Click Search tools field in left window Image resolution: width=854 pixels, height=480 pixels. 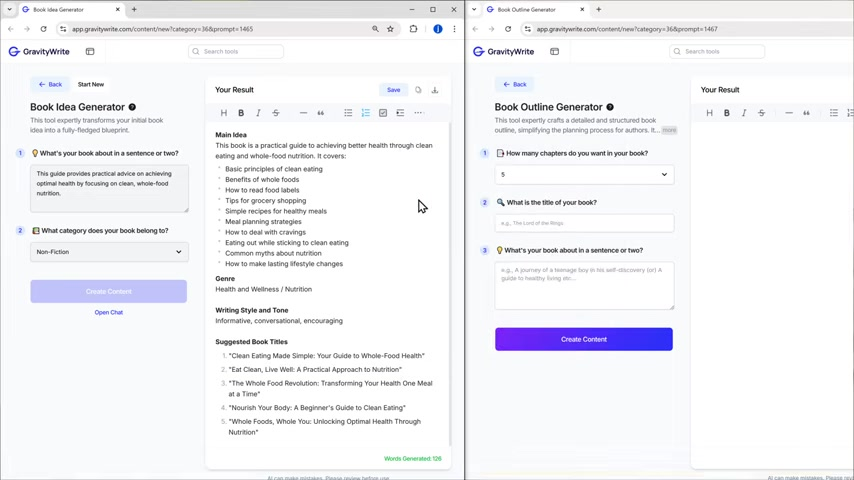[x=236, y=51]
